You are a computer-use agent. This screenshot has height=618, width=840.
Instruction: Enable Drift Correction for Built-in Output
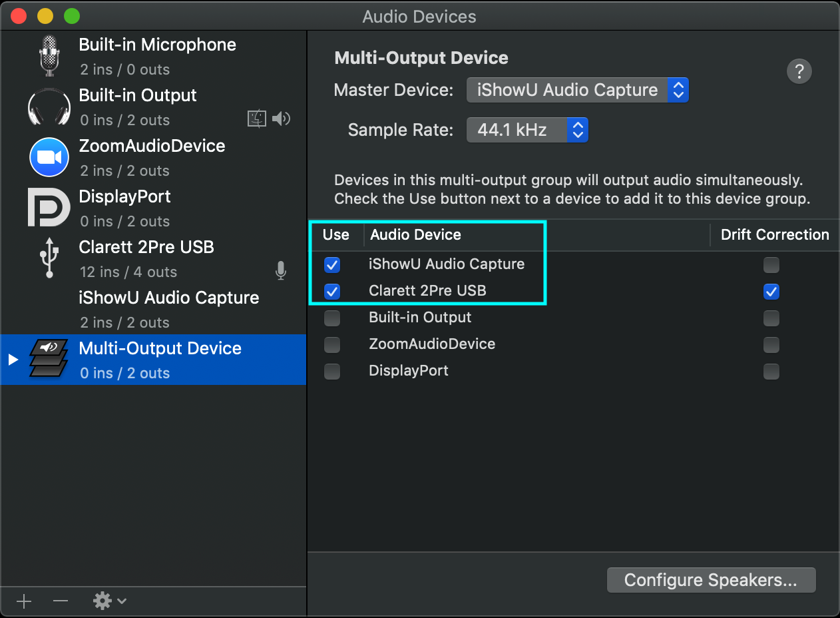771,318
